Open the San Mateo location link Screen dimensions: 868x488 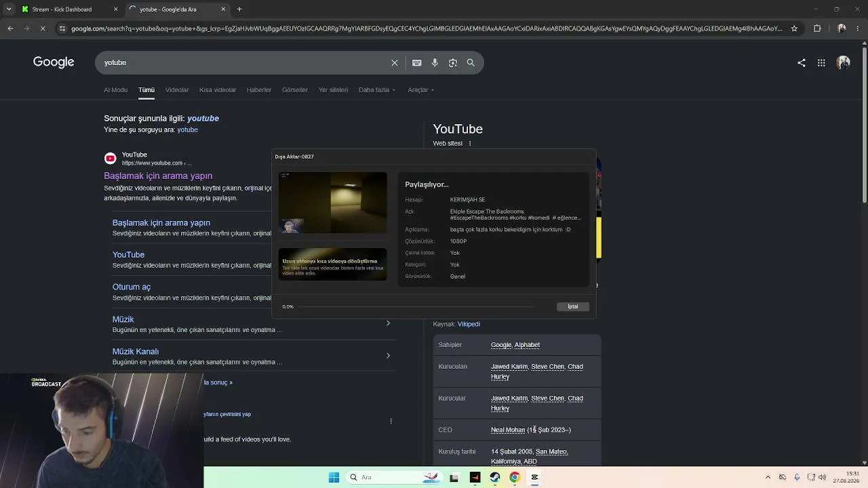(551, 451)
